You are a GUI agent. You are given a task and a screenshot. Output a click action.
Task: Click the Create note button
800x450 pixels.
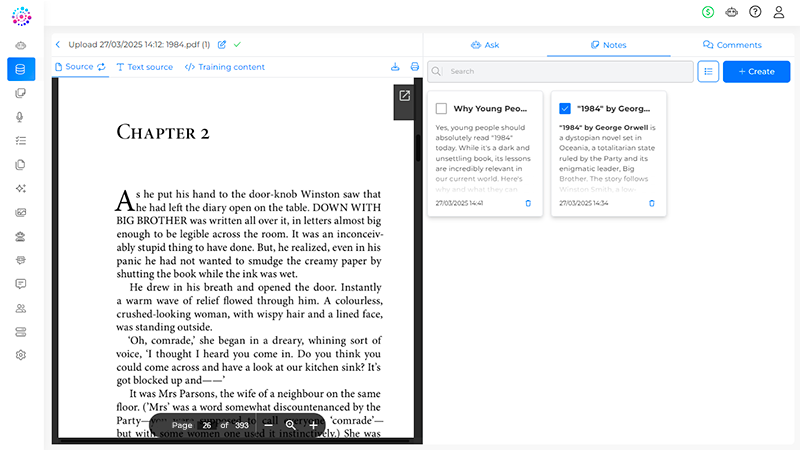point(756,71)
